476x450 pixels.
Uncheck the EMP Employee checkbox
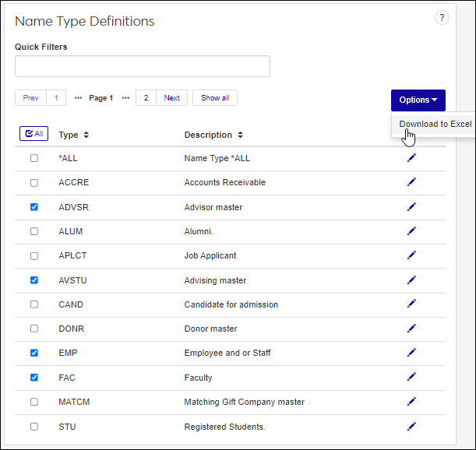coord(33,353)
